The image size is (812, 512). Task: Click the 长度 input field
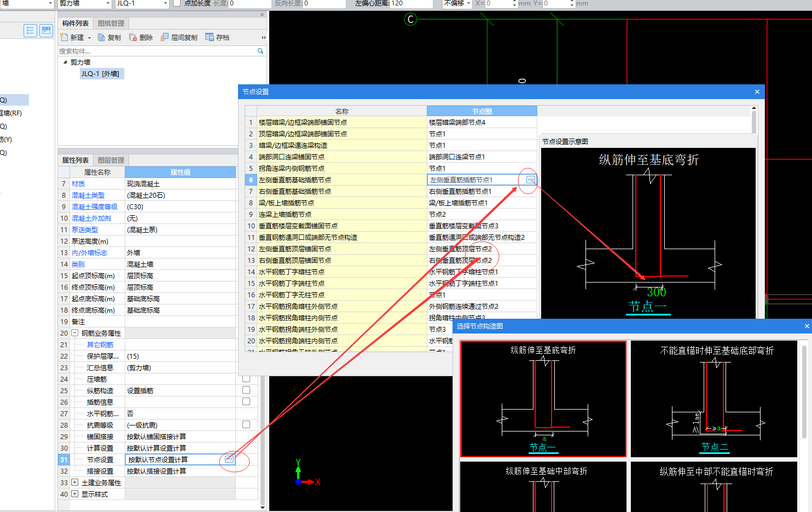(250, 3)
